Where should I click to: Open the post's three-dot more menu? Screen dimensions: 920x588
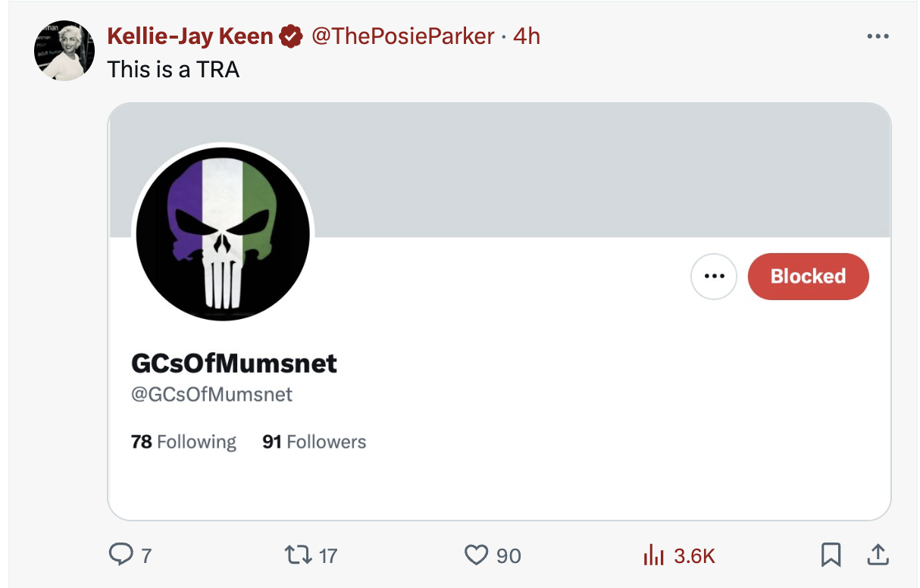coord(878,36)
